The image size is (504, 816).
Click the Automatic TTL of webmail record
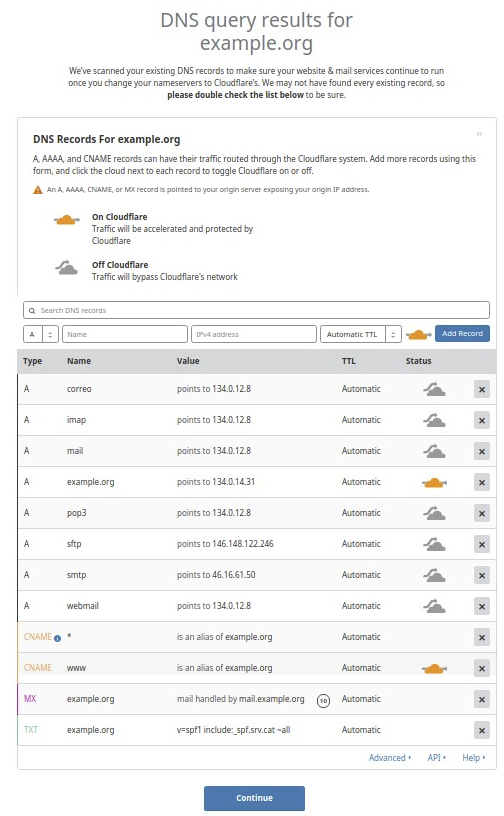[361, 606]
